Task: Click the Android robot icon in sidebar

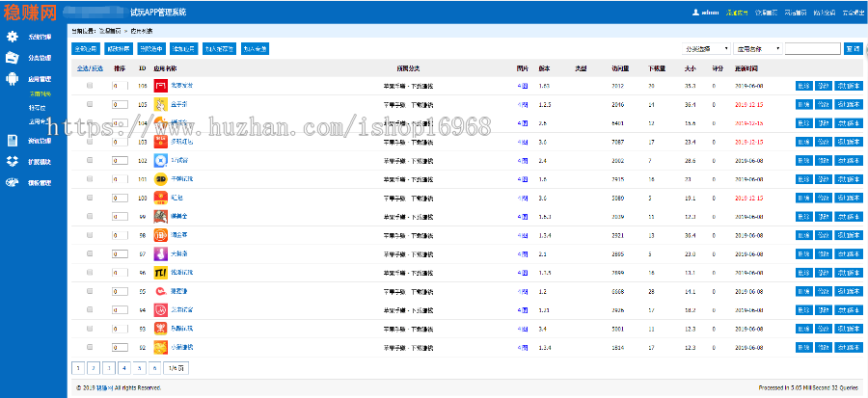Action: point(13,78)
